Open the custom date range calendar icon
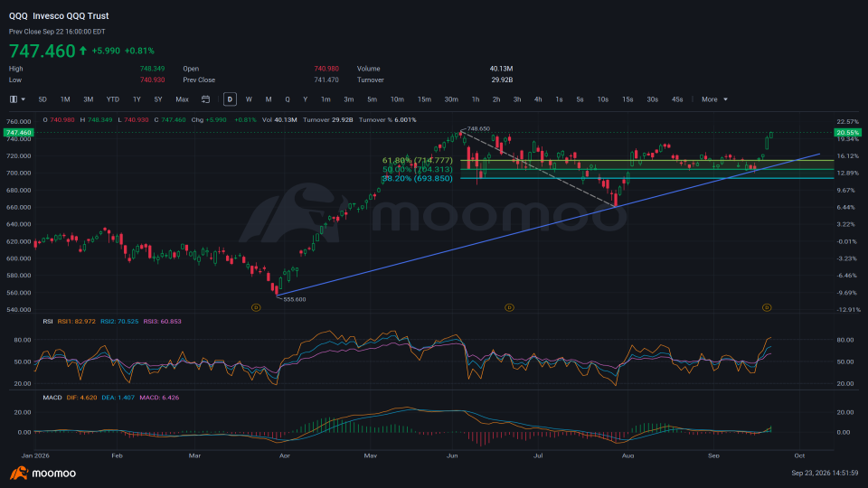Screen dimensions: 868x488 tap(205, 99)
